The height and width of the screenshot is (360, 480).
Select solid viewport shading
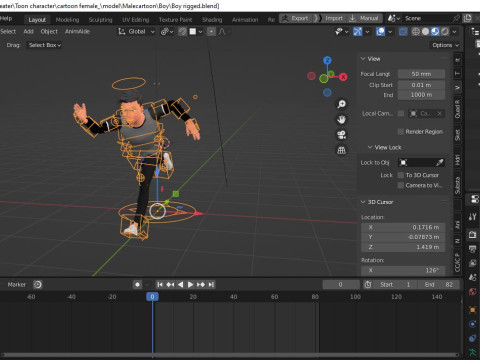click(425, 32)
